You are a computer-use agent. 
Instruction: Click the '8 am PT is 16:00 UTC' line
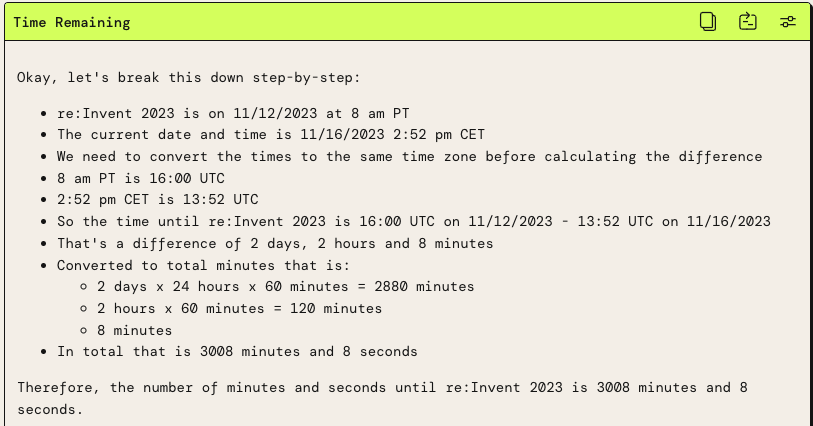click(141, 178)
